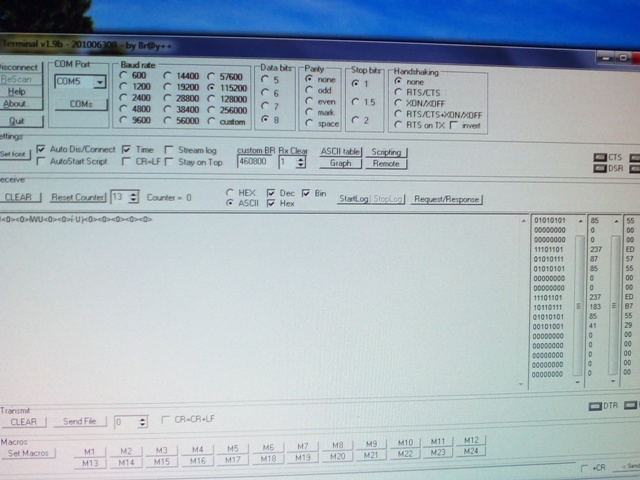640x480 pixels.
Task: Select 115200 baud rate
Action: pos(211,88)
